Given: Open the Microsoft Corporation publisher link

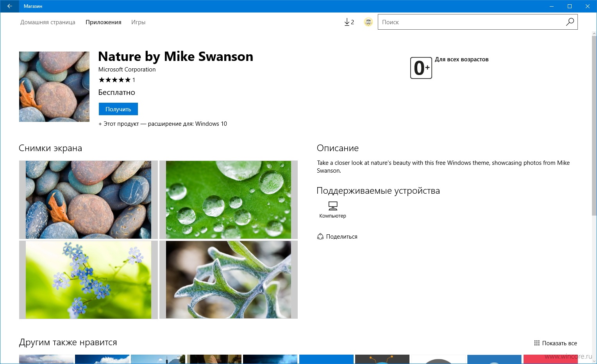Looking at the screenshot, I should 127,70.
